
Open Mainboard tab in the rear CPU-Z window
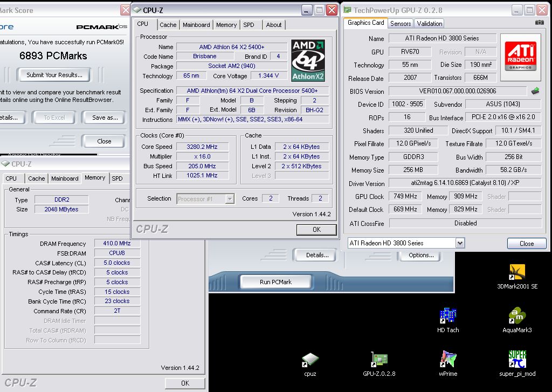pyautogui.click(x=65, y=178)
